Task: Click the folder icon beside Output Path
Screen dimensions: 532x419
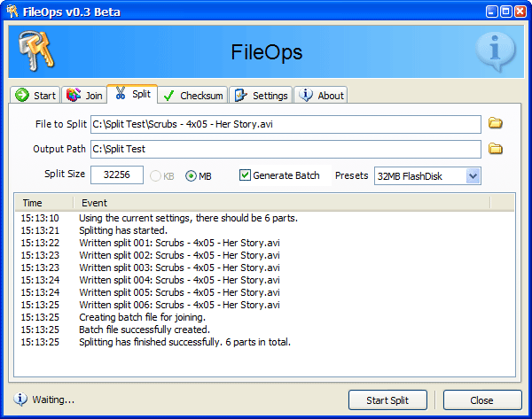Action: 496,149
